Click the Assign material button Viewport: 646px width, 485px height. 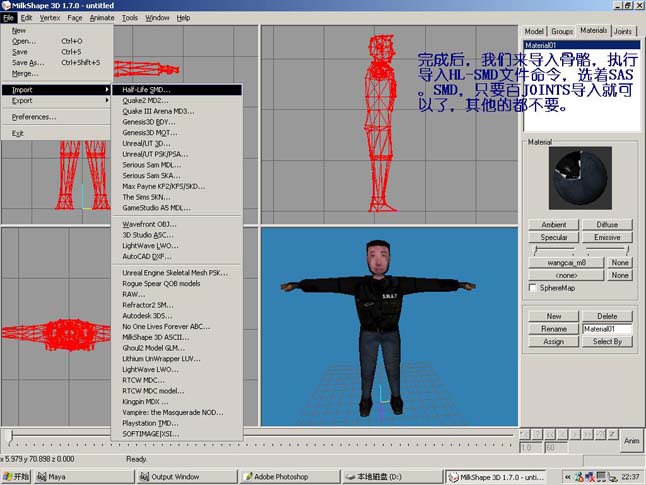coord(554,342)
